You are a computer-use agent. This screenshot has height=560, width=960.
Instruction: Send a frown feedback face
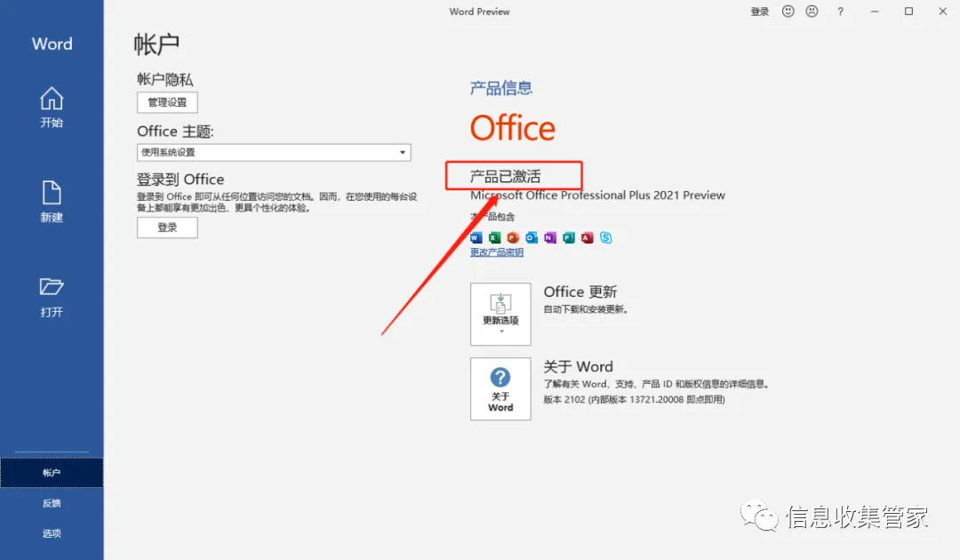point(812,11)
